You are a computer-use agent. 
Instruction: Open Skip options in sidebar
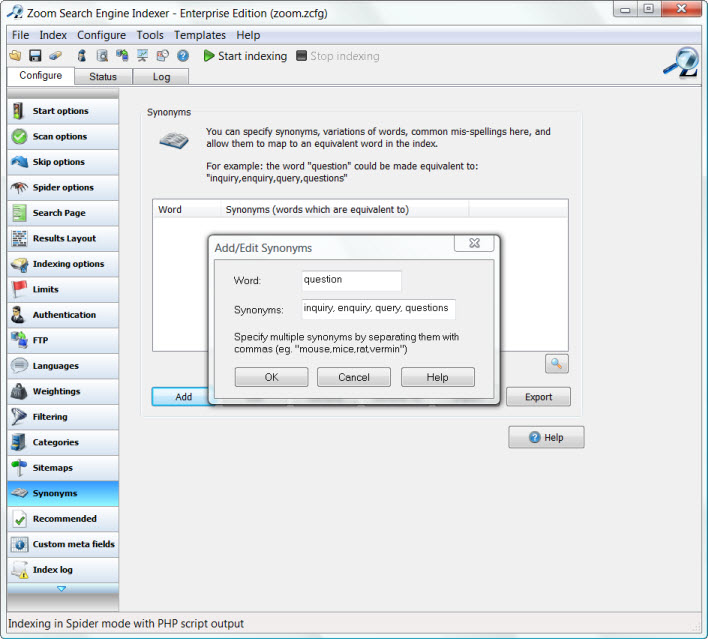(x=63, y=162)
